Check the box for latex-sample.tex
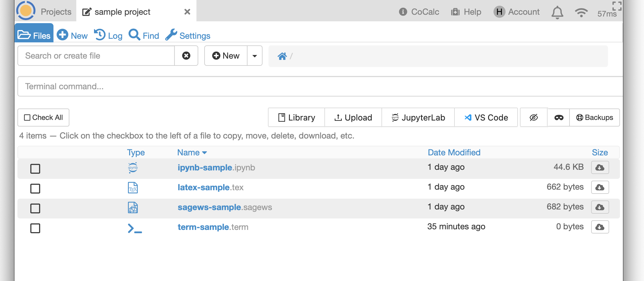The image size is (644, 281). 35,188
